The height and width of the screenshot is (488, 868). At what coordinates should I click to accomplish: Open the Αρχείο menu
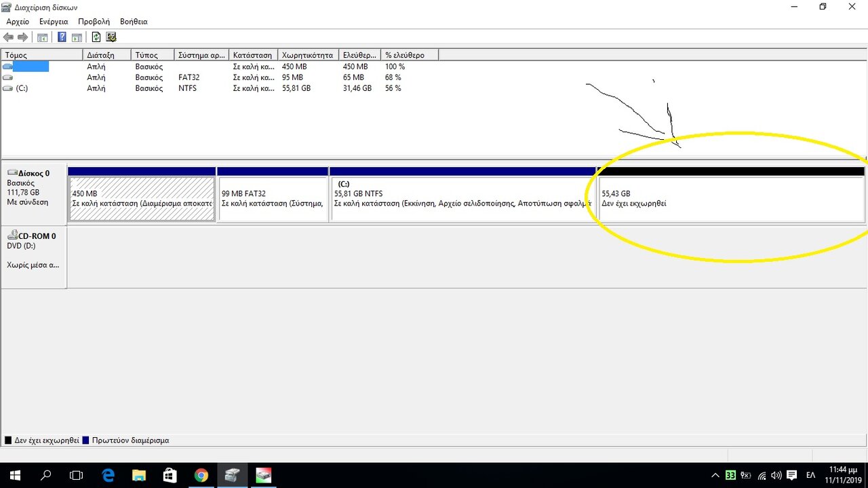pyautogui.click(x=18, y=22)
